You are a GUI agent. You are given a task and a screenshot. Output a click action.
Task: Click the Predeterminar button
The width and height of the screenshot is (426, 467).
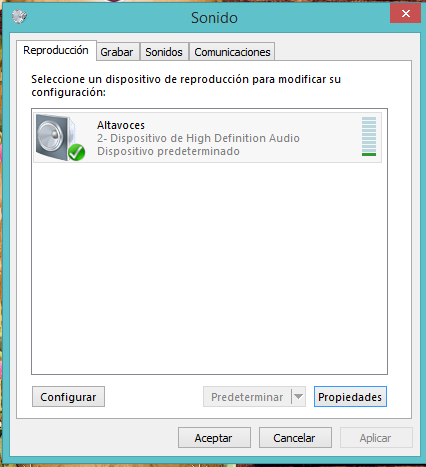[247, 397]
